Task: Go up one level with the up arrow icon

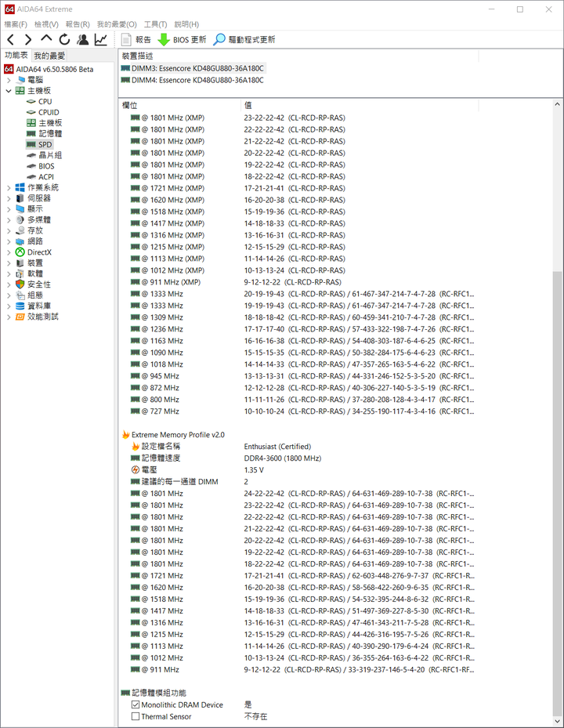Action: [x=46, y=39]
